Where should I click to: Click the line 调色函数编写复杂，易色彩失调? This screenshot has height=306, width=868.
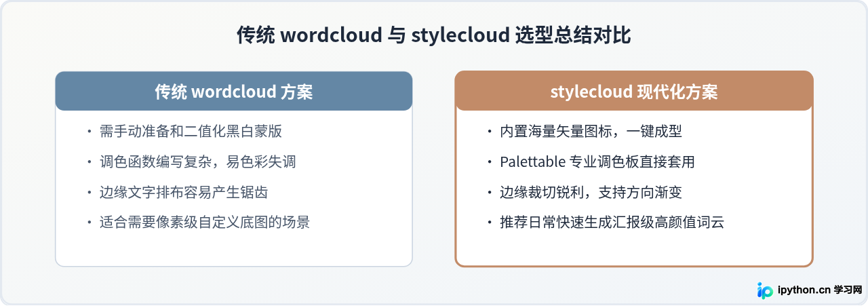(197, 162)
